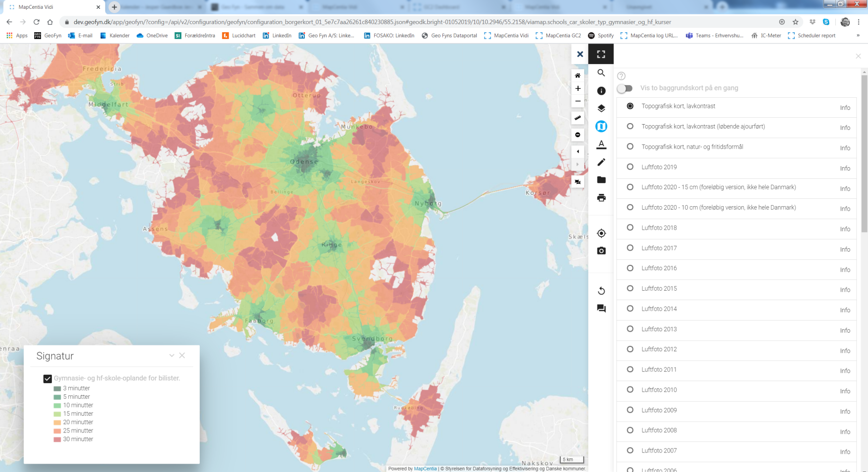The height and width of the screenshot is (472, 868).
Task: Open the print tool
Action: click(601, 198)
